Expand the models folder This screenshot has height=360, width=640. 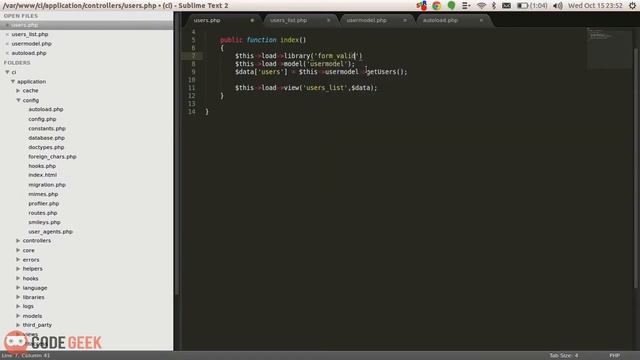coord(18,316)
